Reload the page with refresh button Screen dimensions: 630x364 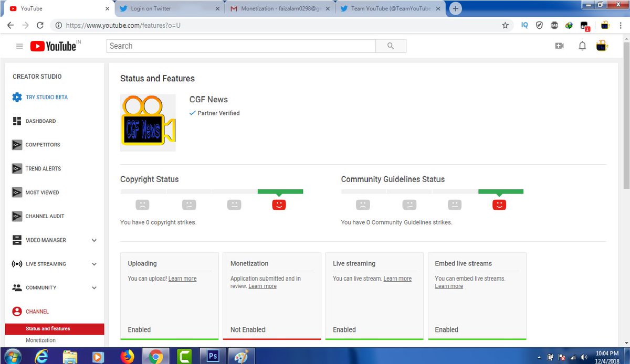(x=40, y=25)
